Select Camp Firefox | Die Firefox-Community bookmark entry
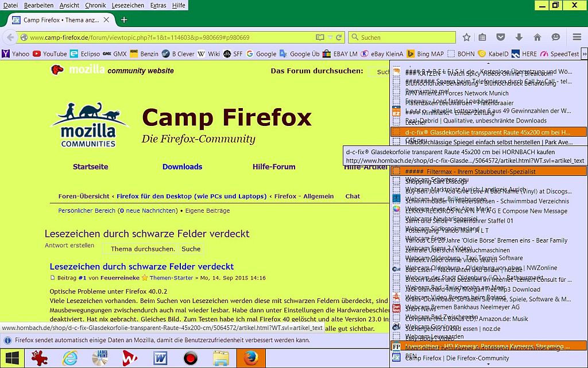588x368 pixels. [x=488, y=358]
